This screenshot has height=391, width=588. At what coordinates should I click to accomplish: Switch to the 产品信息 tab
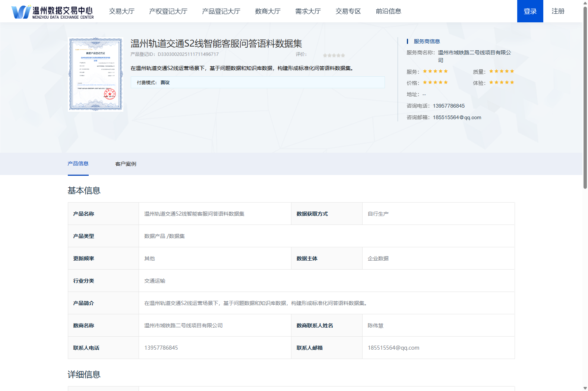pos(78,164)
